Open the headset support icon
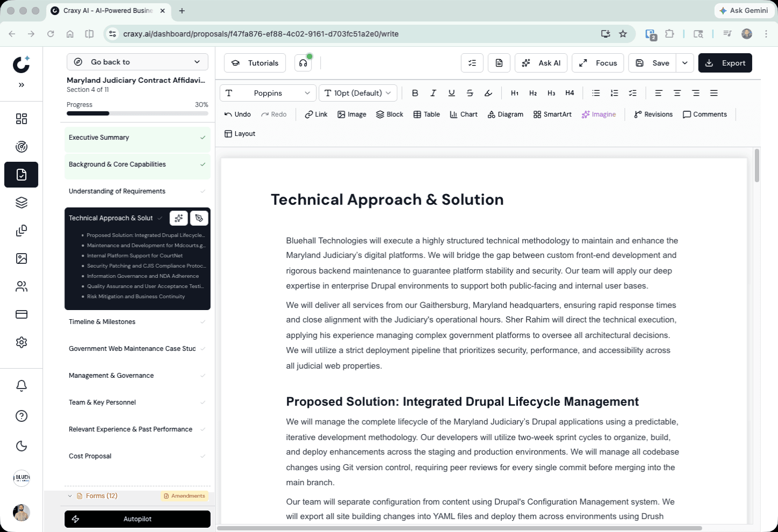Screen dimensions: 778x532 click(303, 63)
